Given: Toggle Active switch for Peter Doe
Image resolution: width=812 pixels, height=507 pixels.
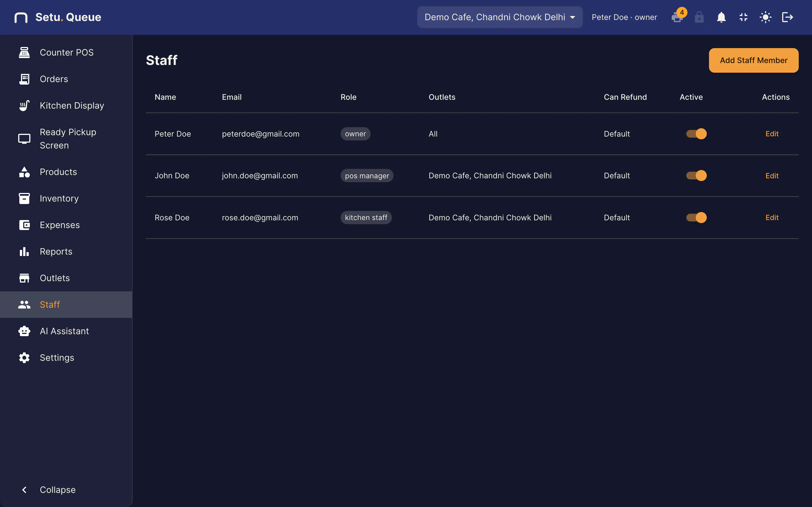Looking at the screenshot, I should point(697,134).
